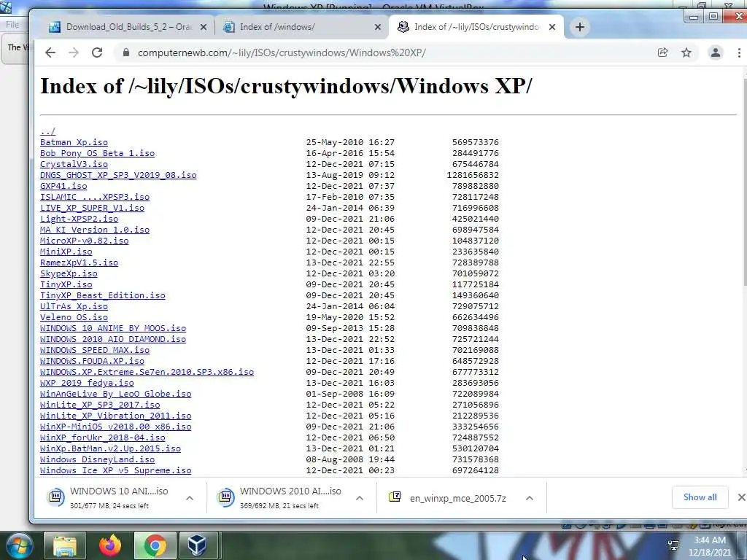Reload the current page

97,52
